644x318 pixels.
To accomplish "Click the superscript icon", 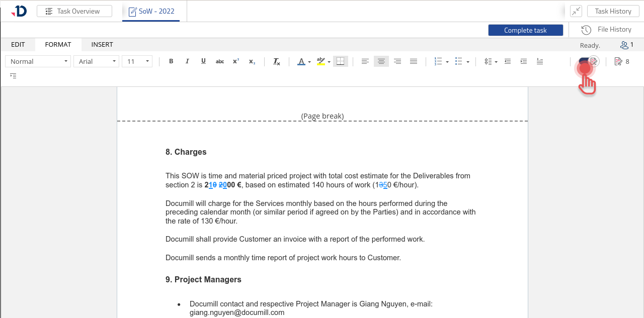I will [236, 61].
